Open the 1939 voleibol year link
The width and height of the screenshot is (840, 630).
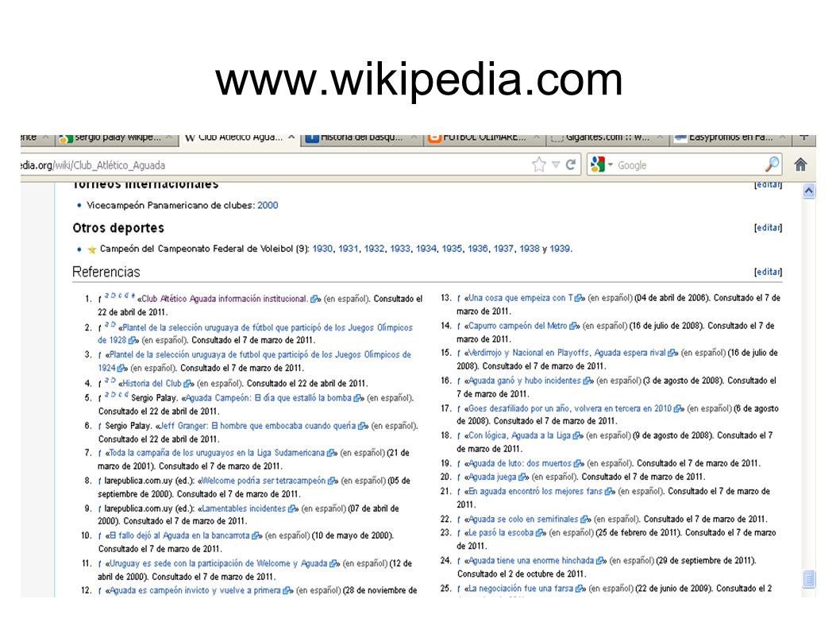(560, 249)
